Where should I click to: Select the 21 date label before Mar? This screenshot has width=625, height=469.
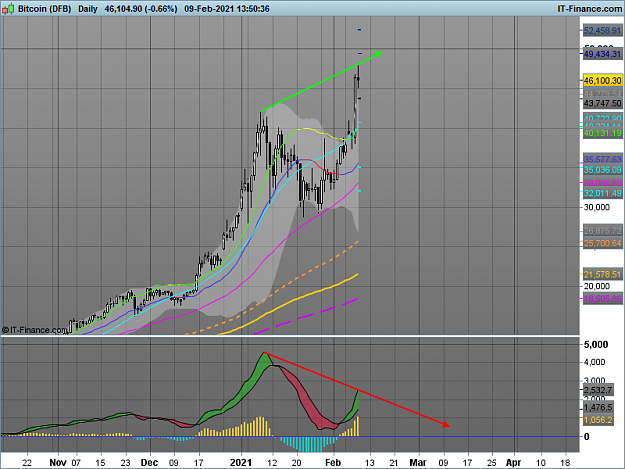[x=394, y=463]
